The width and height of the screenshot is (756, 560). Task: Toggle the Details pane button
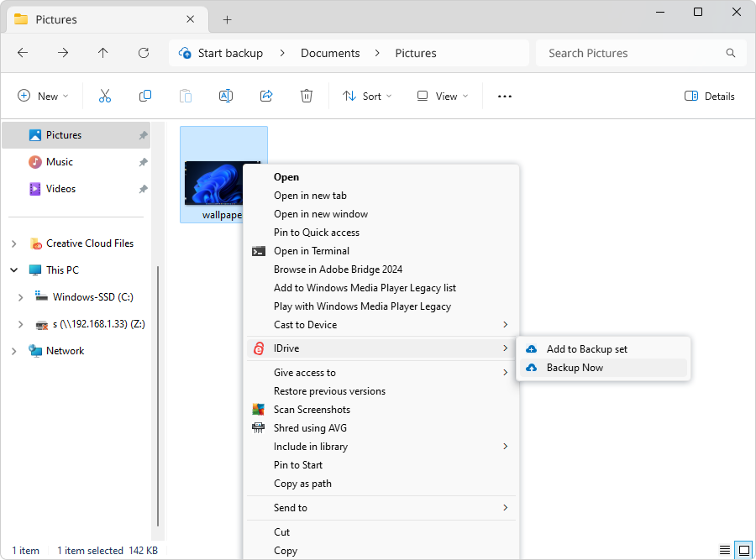(710, 97)
